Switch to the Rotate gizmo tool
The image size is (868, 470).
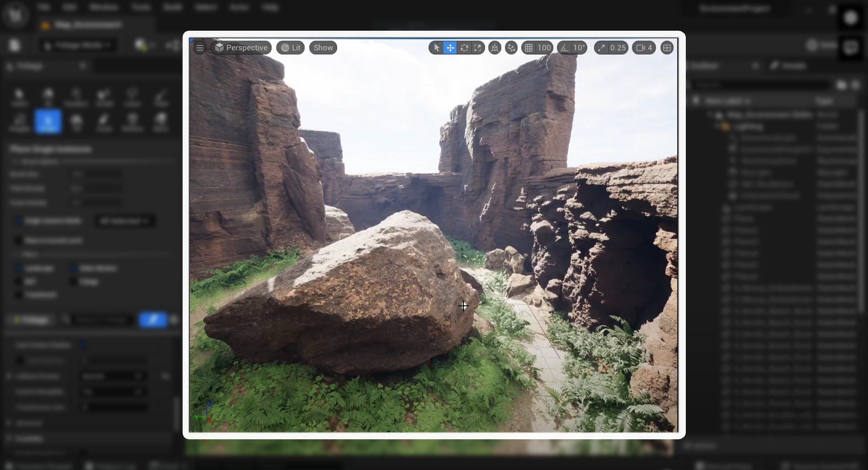464,48
